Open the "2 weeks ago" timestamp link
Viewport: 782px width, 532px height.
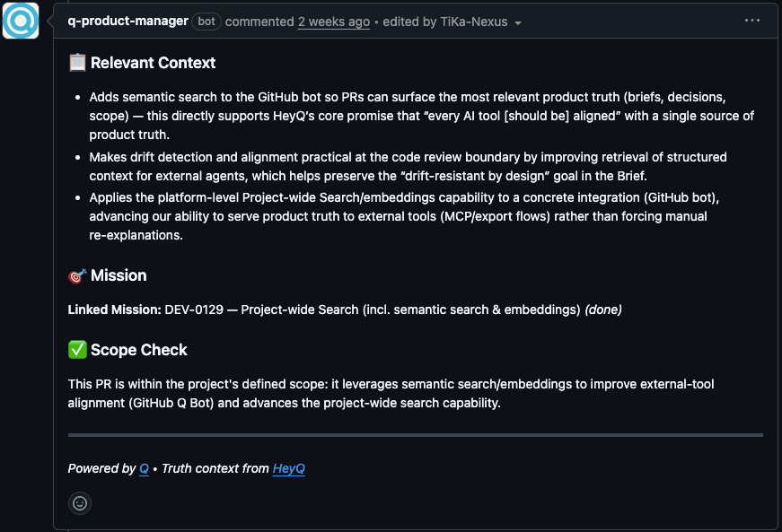(x=333, y=22)
